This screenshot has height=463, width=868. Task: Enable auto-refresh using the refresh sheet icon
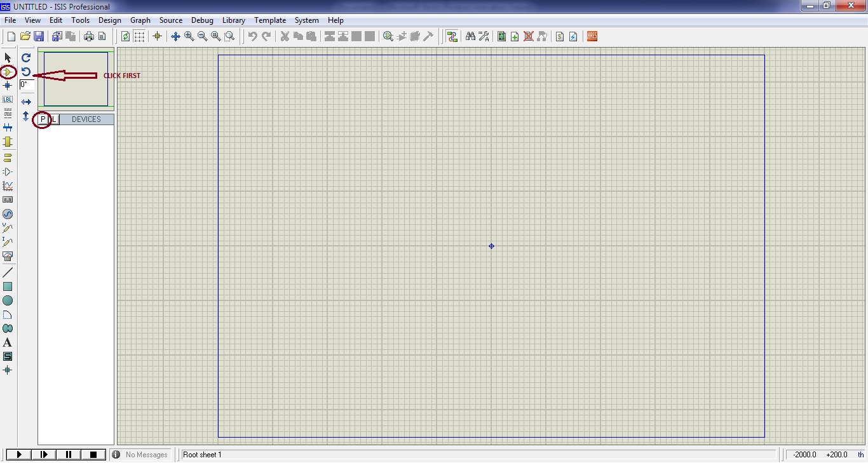(125, 36)
